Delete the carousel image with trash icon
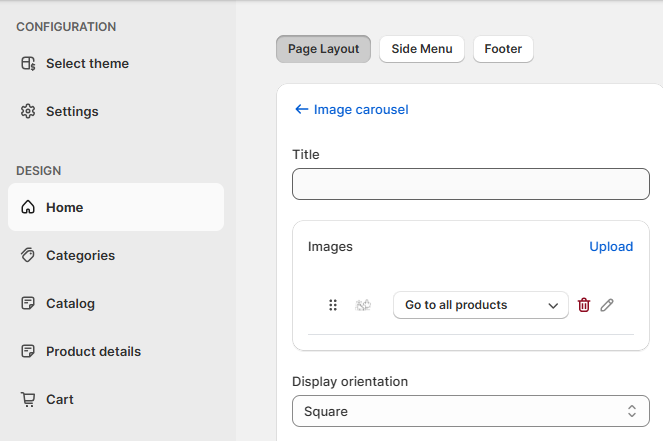This screenshot has height=441, width=663. 584,305
